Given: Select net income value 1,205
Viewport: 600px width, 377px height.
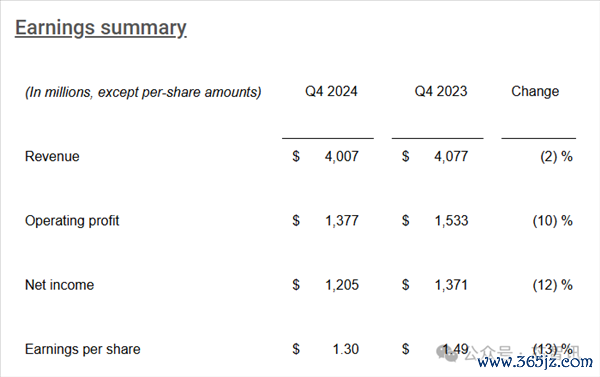Looking at the screenshot, I should pyautogui.click(x=342, y=285).
